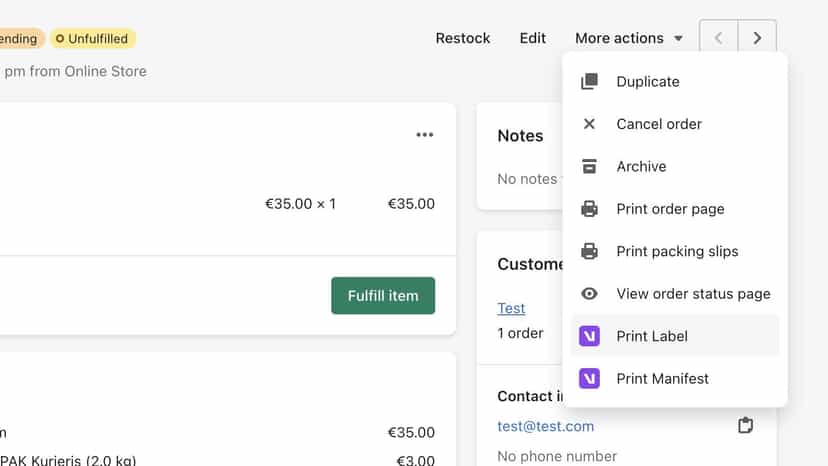Screen dimensions: 828x466
Task: Click the purple app icon beside Print Label
Action: (x=589, y=336)
